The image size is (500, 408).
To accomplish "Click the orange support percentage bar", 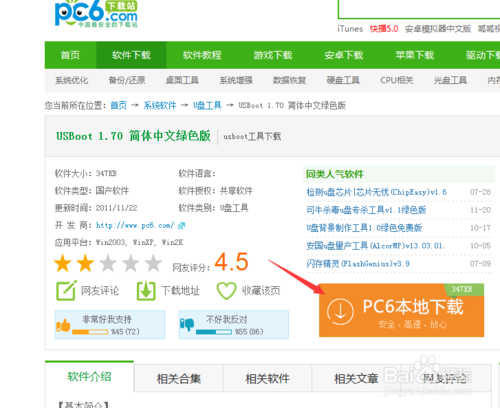I will (x=90, y=332).
